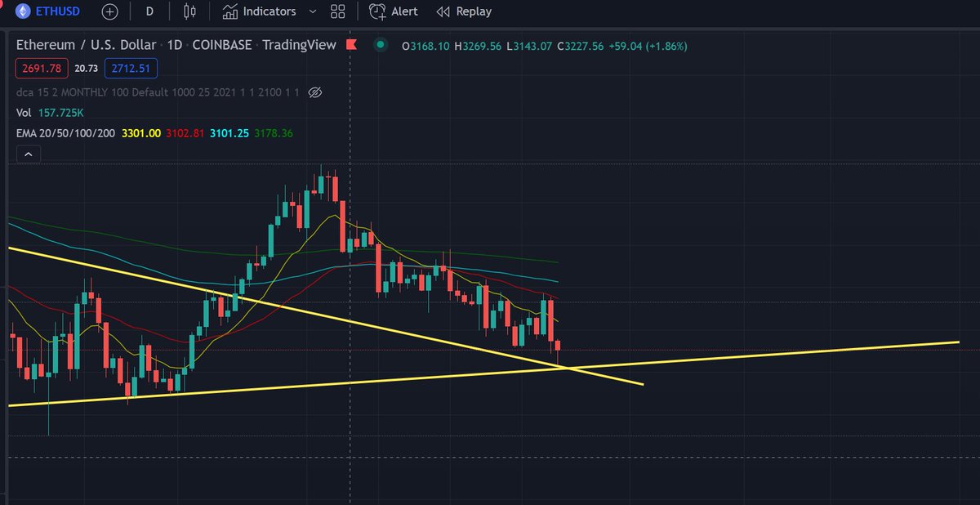The image size is (980, 505).
Task: Toggle visibility of the dca indicator
Action: (x=315, y=92)
